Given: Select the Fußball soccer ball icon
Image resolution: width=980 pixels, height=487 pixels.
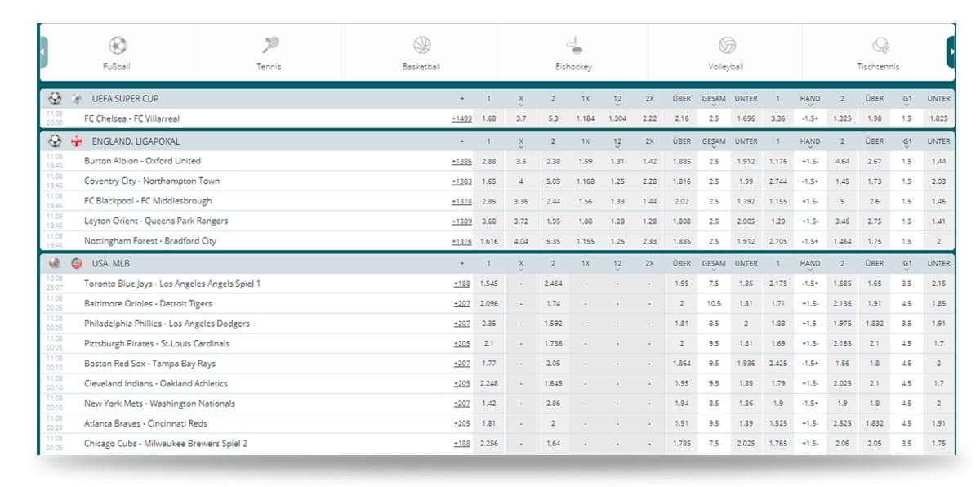Looking at the screenshot, I should click(118, 46).
